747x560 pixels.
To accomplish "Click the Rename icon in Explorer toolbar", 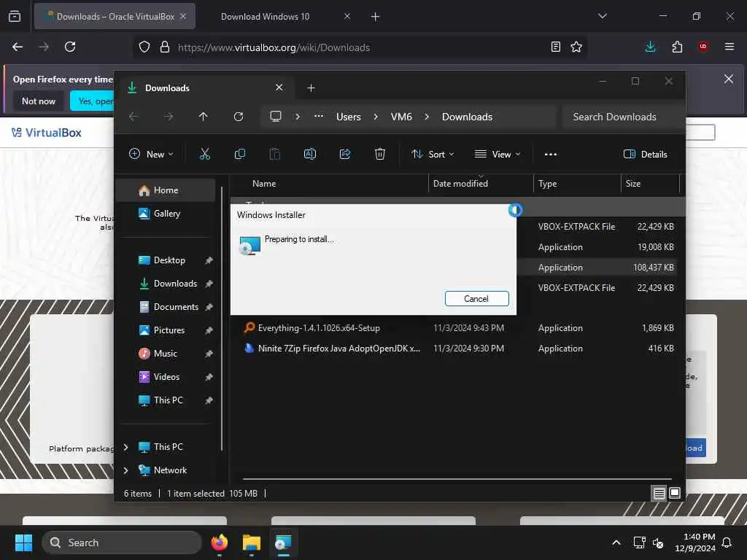I will coord(309,154).
